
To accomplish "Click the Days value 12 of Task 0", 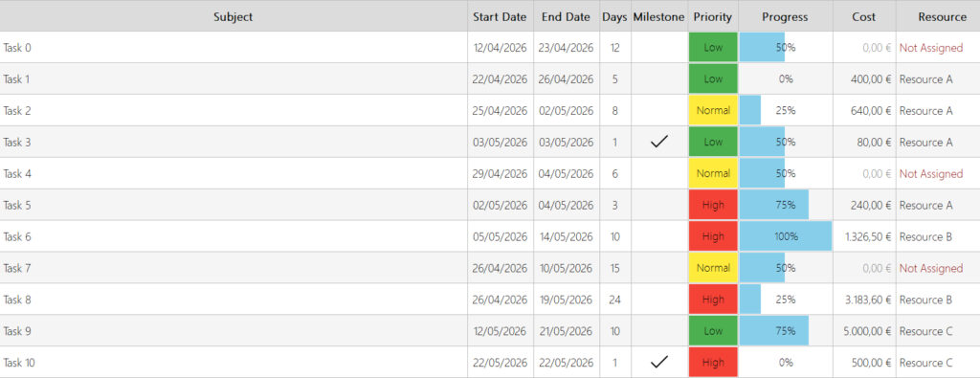I will (x=615, y=48).
